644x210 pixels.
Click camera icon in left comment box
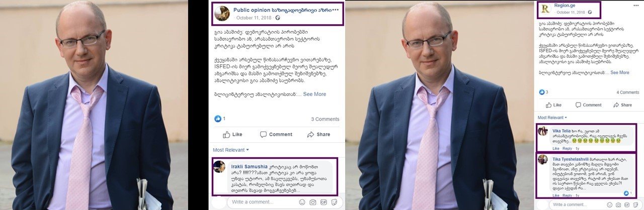coord(313,202)
